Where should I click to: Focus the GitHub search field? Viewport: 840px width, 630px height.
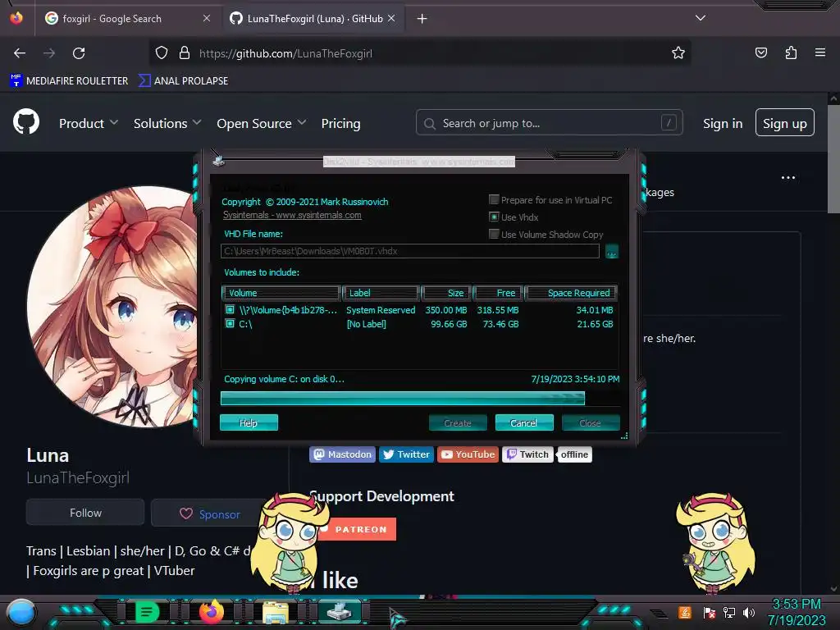pos(549,123)
